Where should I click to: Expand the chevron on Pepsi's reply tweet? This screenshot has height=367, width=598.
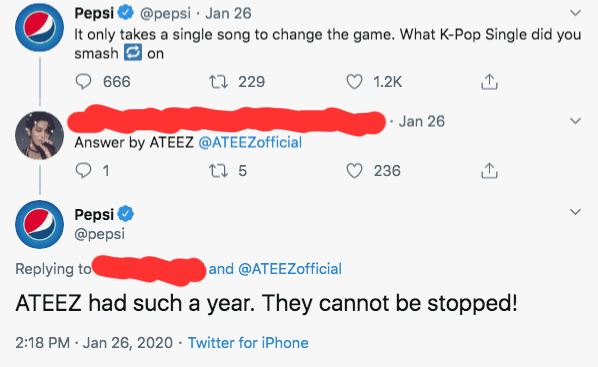(x=575, y=212)
